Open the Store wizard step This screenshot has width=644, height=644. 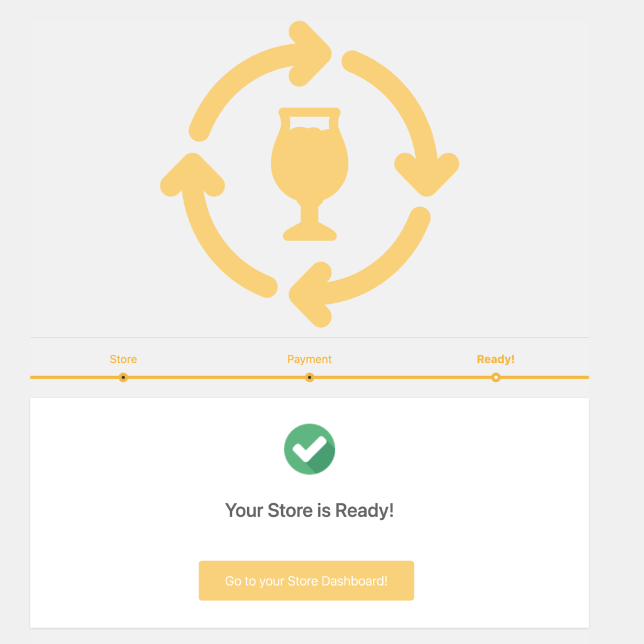click(x=123, y=359)
